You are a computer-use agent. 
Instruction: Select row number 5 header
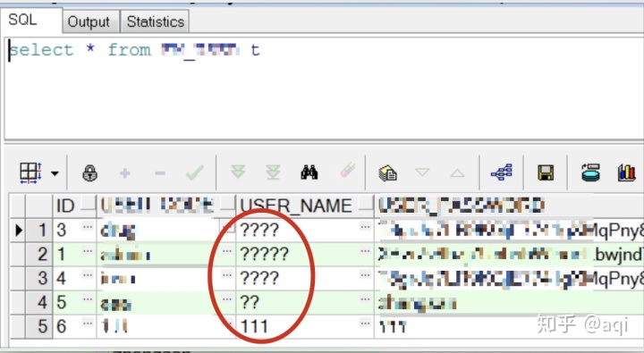(39, 326)
